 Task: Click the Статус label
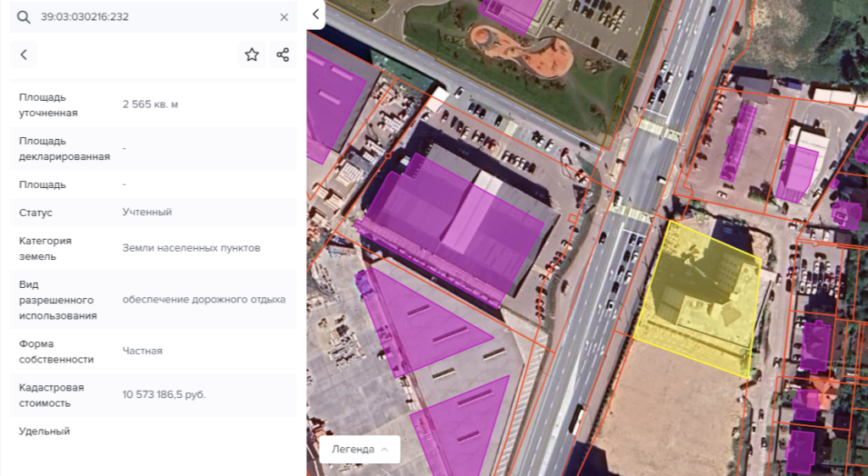(36, 213)
